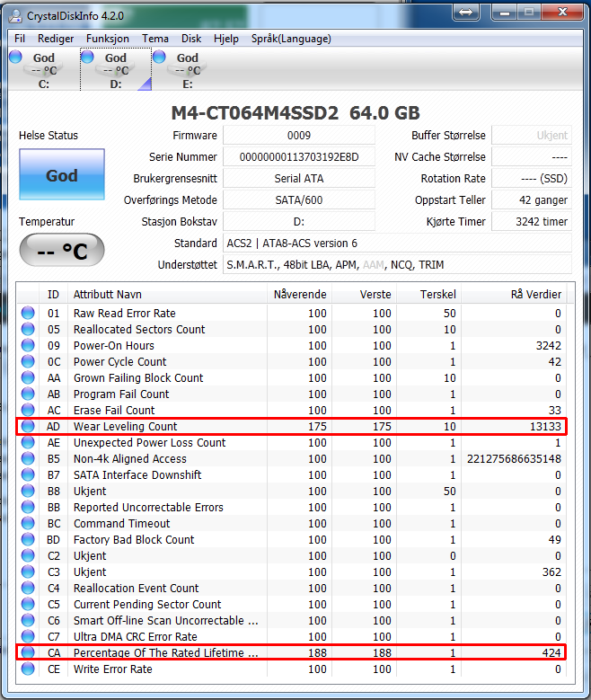Open the Hjelp menu

click(x=226, y=39)
